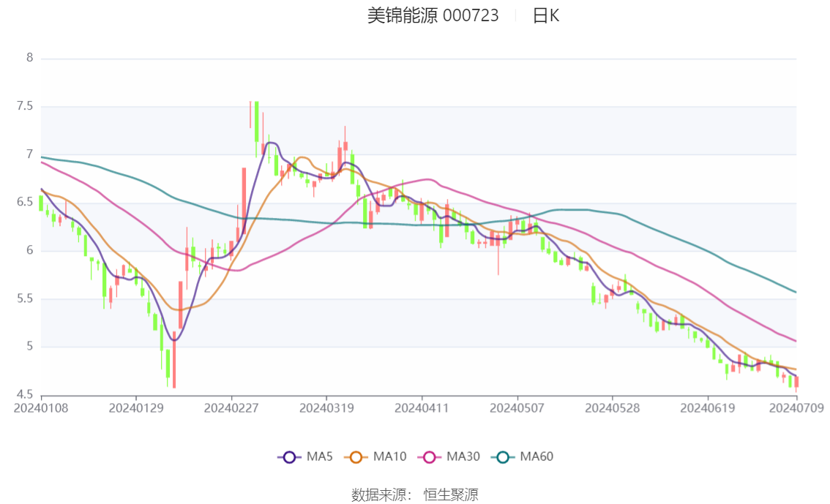Image resolution: width=830 pixels, height=504 pixels.
Task: Toggle the MA5 legend line
Action: (305, 456)
